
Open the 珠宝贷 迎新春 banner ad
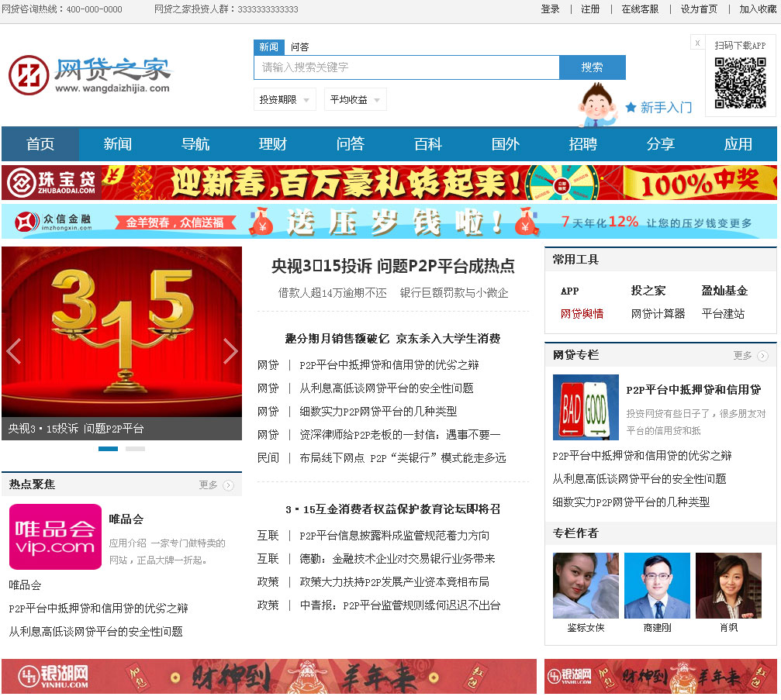point(389,183)
